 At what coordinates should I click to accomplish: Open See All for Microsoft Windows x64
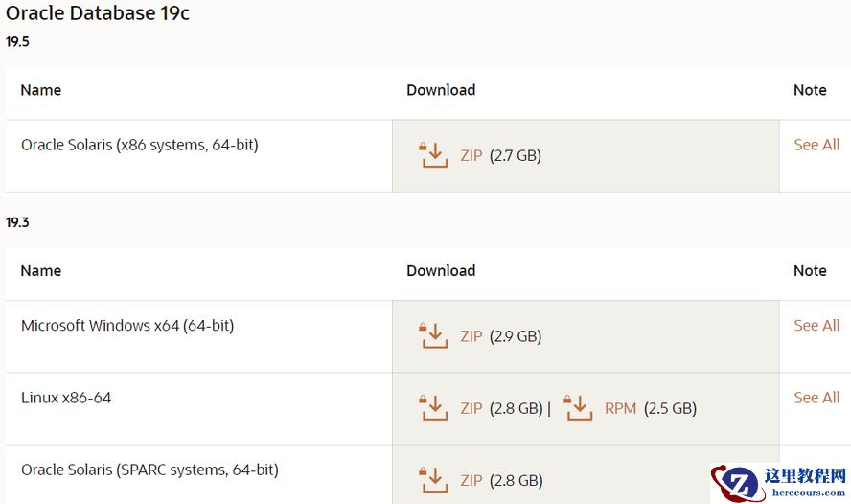(x=816, y=326)
